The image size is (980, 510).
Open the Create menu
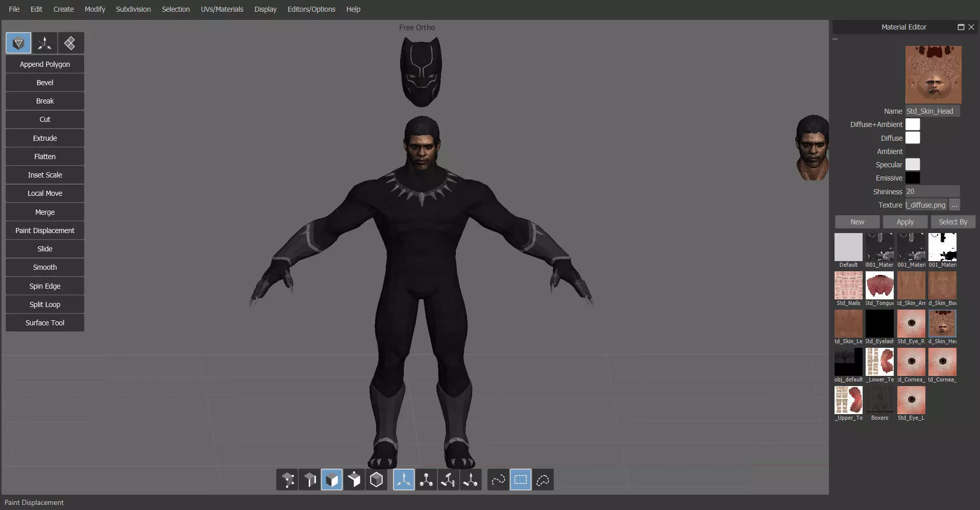[x=63, y=9]
